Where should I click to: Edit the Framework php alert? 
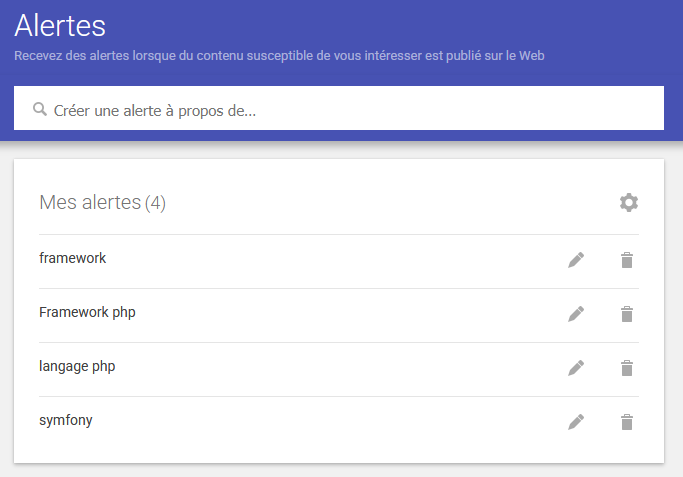coord(576,314)
